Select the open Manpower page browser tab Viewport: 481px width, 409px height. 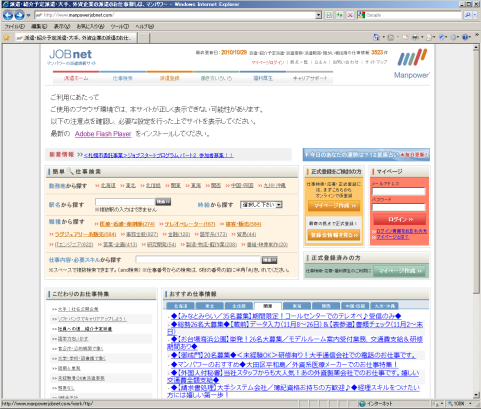click(76, 38)
